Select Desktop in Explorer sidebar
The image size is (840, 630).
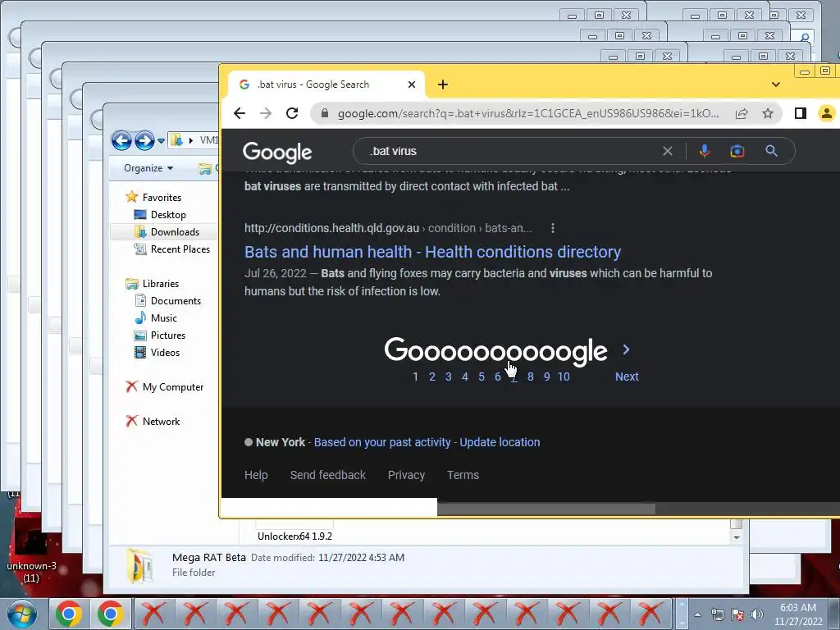(168, 215)
